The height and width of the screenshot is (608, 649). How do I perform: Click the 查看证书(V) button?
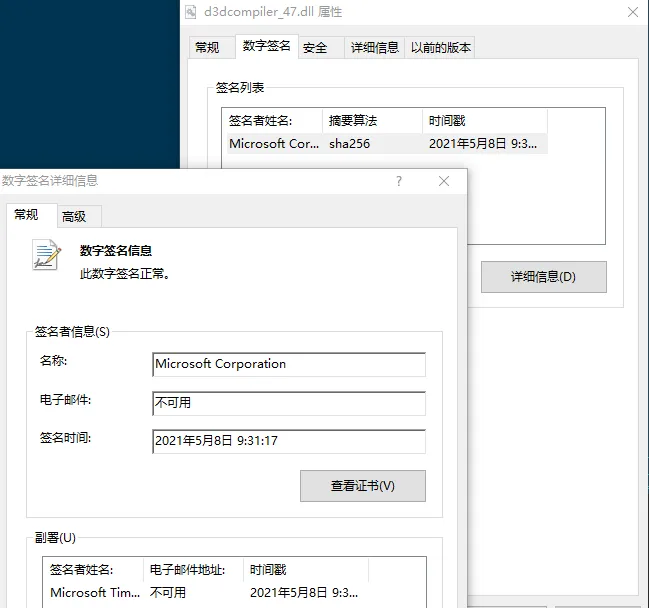tap(362, 486)
